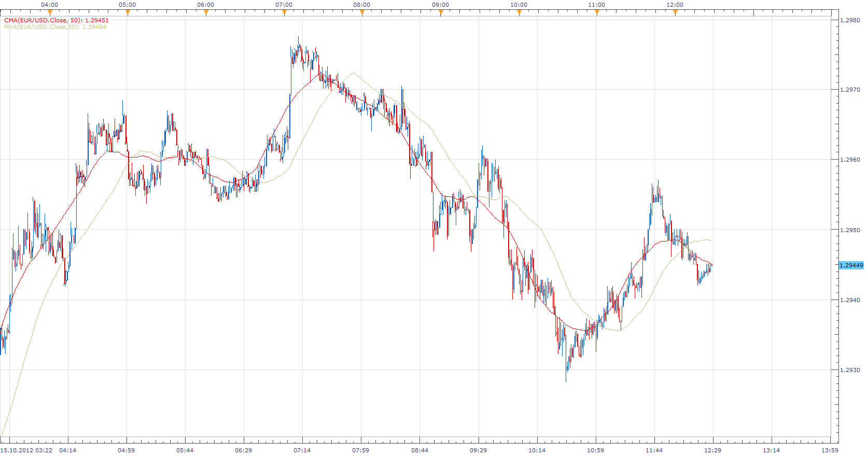Click the orange marker under 11:00
This screenshot has width=868, height=456.
[597, 12]
